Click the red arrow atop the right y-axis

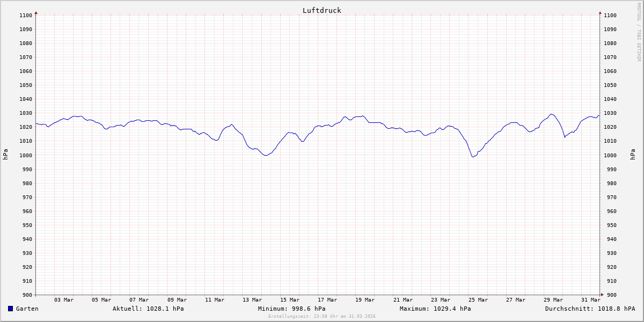600,12
